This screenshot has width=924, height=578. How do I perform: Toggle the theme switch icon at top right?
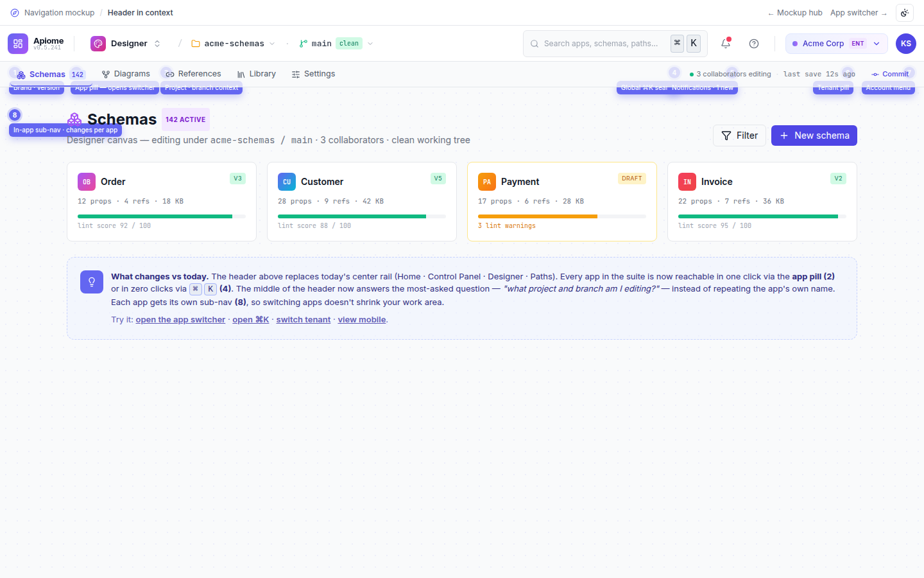point(905,13)
